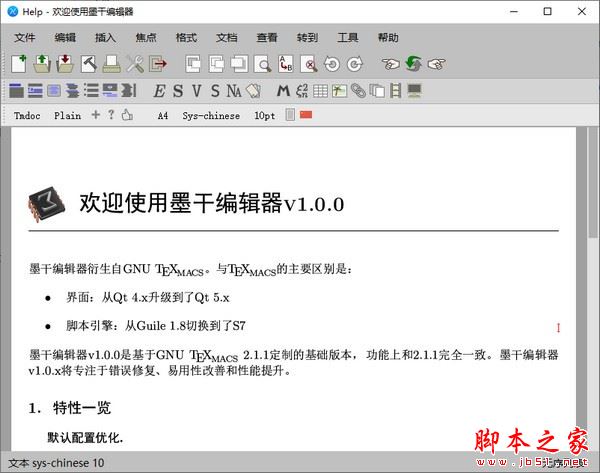Screen dimensions: 600x473
Task: Open the language menu with the red flag
Action: pos(306,114)
